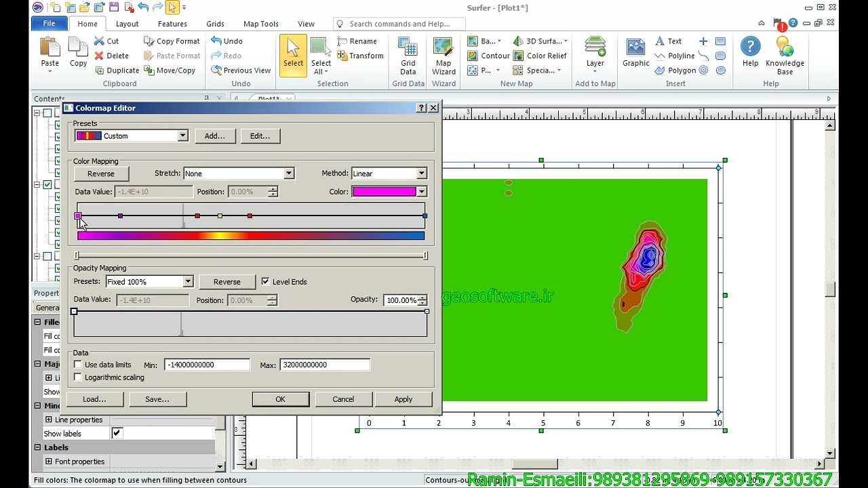Viewport: 868px width, 488px height.
Task: Click Copy Format in the ribbon
Action: (x=172, y=41)
